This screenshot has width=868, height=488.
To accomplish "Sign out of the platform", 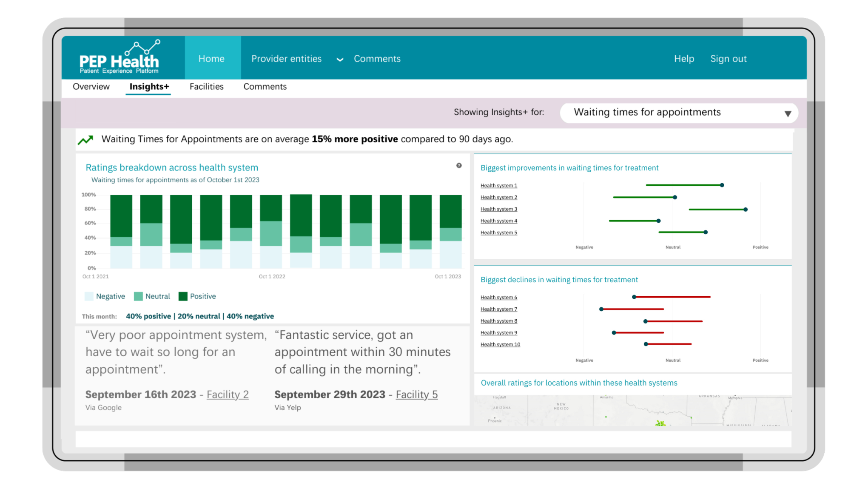I will [728, 58].
